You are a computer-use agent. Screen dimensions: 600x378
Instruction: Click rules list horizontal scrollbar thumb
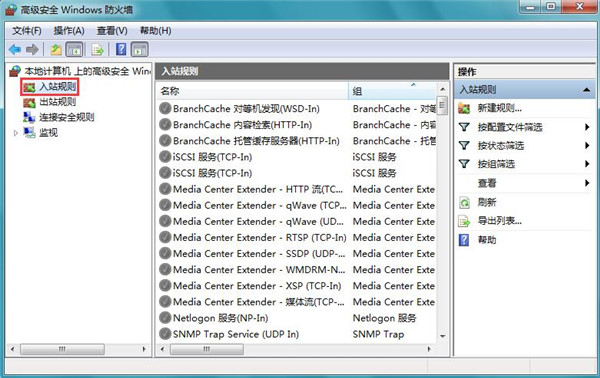(x=207, y=349)
